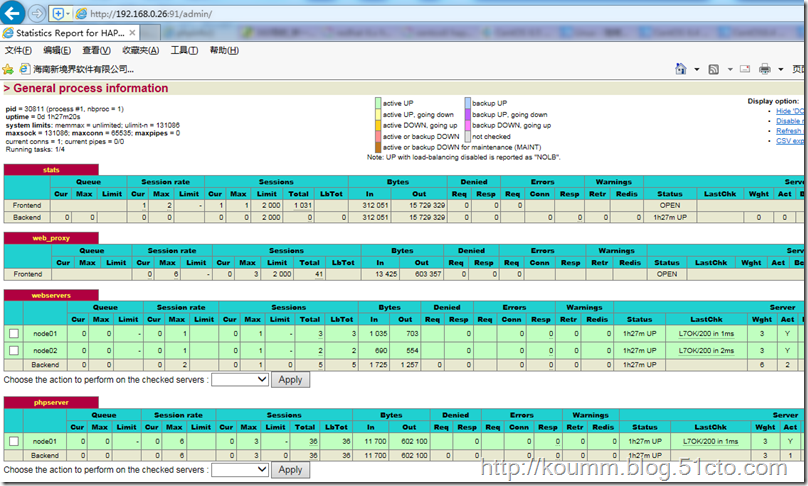Click the phpserver section header label
The height and width of the screenshot is (486, 808).
51,403
